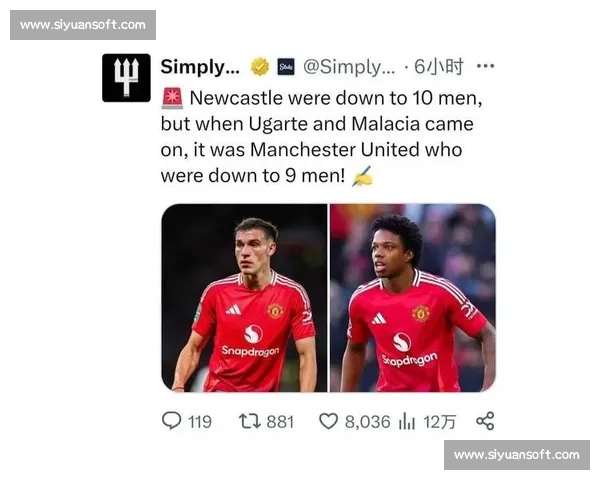Click the 6小时 timestamp
This screenshot has height=480, width=600.
[439, 67]
